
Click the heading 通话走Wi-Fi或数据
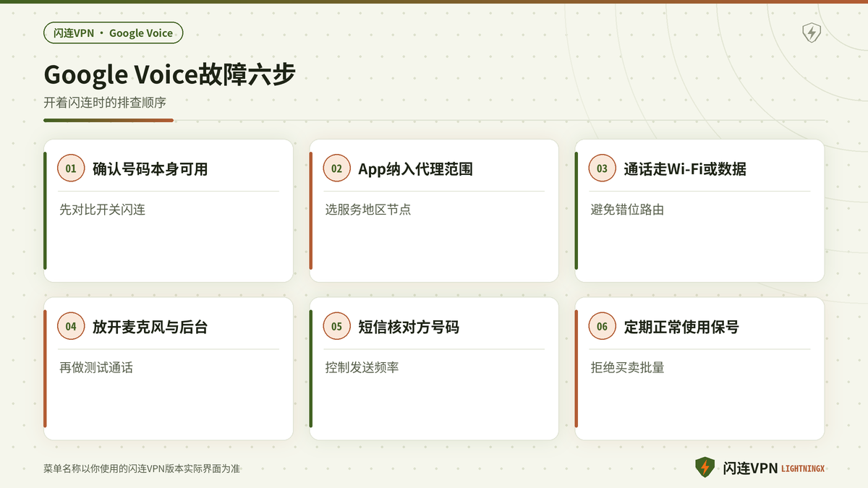pos(685,169)
